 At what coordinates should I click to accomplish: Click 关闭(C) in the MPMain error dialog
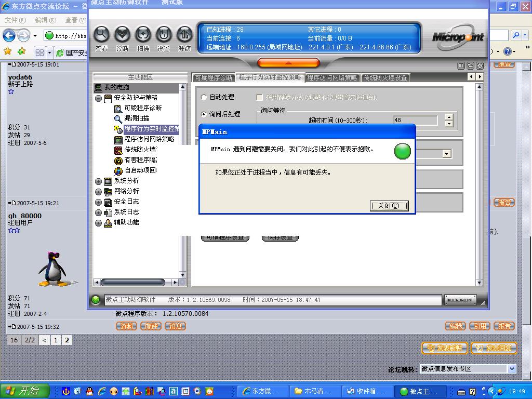[x=389, y=206]
